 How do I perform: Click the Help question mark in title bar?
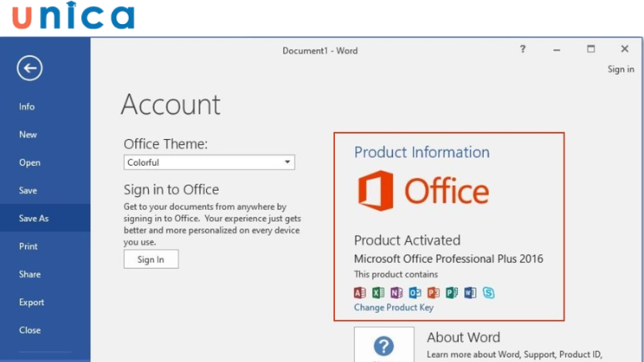(x=522, y=50)
